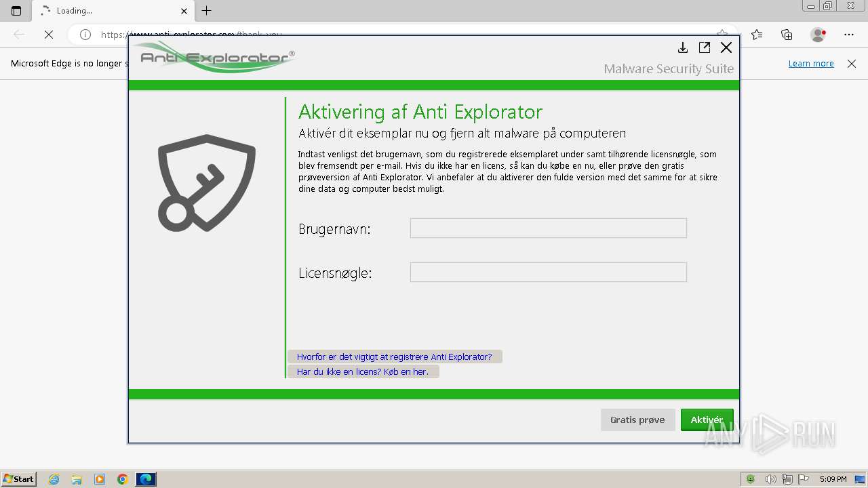This screenshot has width=868, height=488.
Task: Click the open-in-new-window icon in Anti Explorator
Action: point(705,47)
